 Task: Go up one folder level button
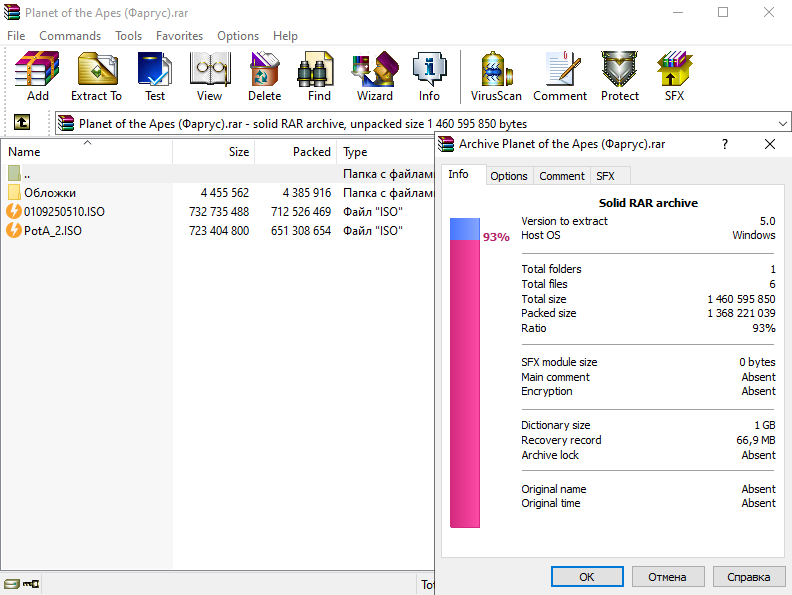[x=21, y=123]
